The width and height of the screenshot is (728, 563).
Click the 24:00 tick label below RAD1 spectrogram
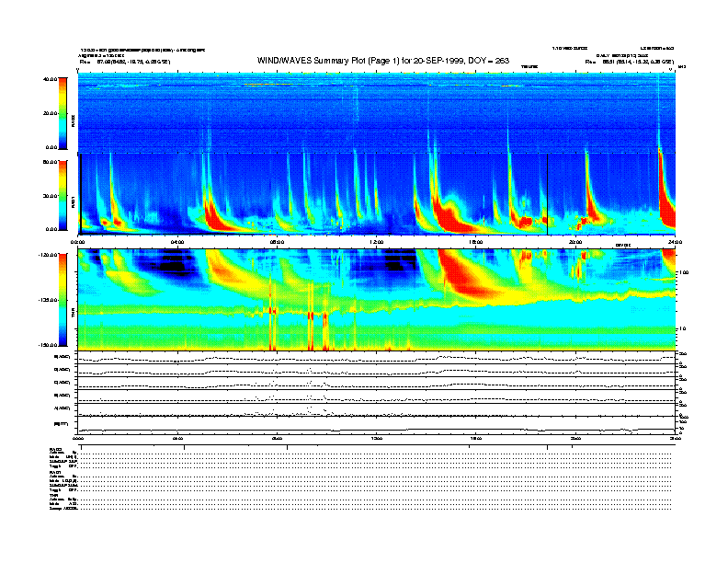(675, 242)
